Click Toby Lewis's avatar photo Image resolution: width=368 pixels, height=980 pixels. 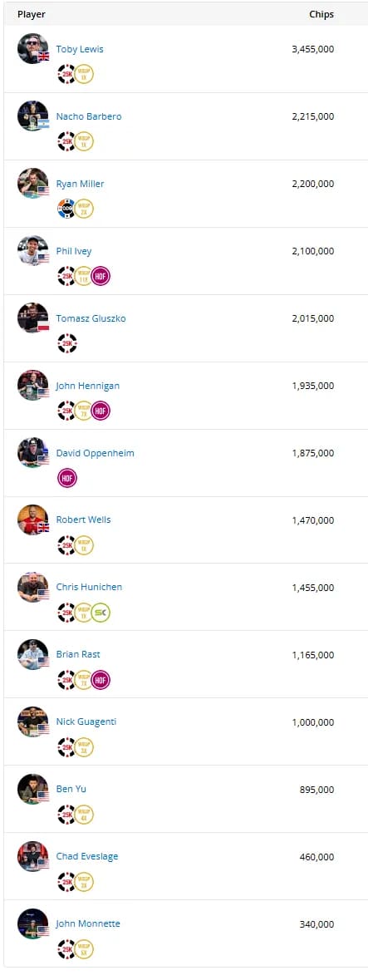[x=33, y=49]
